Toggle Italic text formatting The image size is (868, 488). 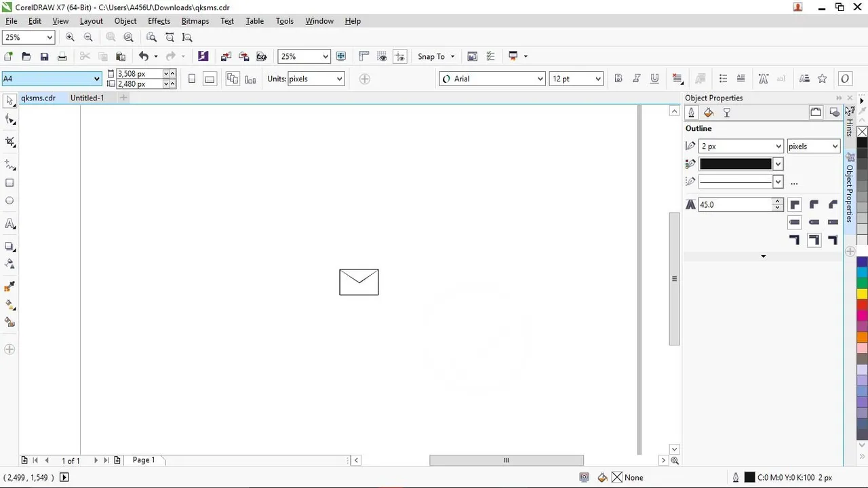(636, 79)
